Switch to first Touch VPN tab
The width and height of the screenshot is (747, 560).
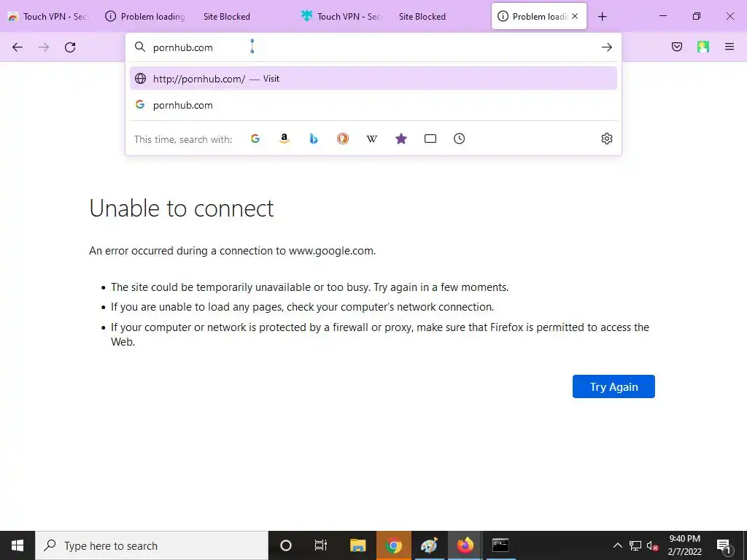pyautogui.click(x=48, y=17)
